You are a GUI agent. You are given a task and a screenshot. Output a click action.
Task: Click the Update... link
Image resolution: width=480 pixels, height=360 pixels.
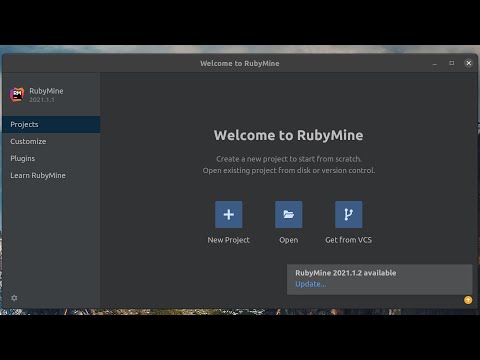[x=311, y=284]
